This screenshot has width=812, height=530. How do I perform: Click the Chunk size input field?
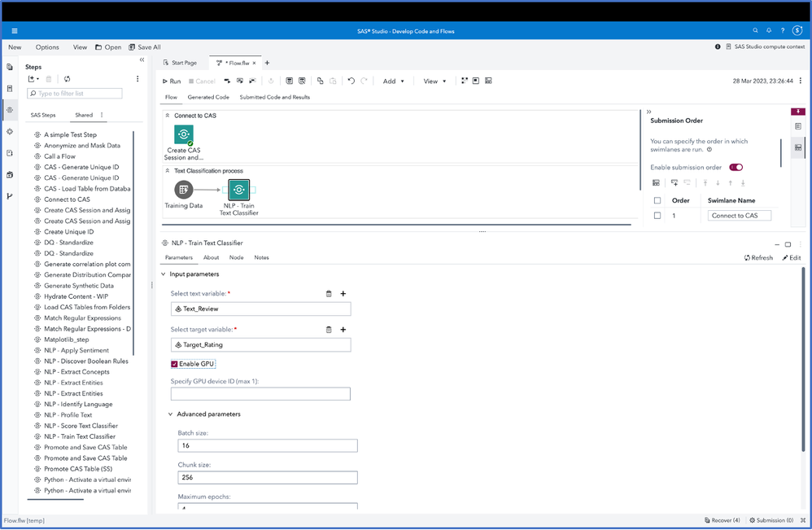click(x=268, y=478)
